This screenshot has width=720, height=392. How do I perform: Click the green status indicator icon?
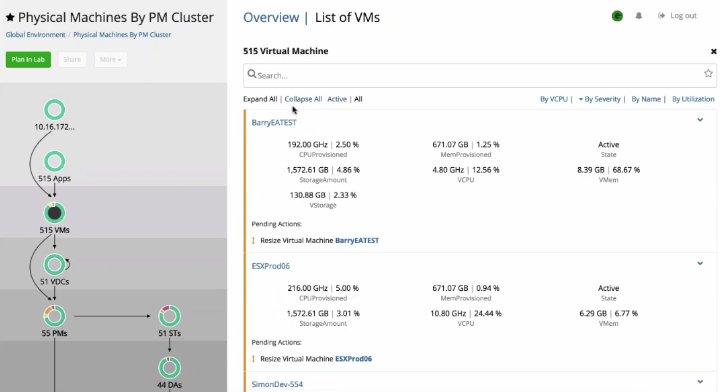617,16
